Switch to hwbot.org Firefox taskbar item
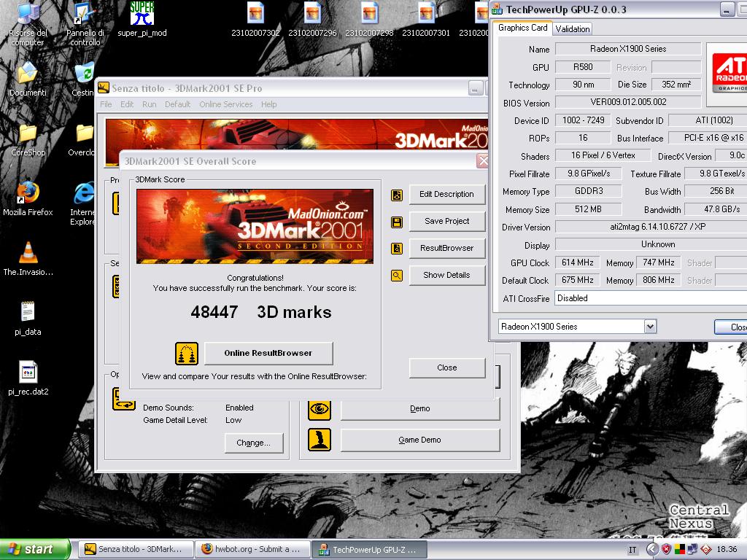Viewport: 747px width, 560px height. click(x=253, y=550)
